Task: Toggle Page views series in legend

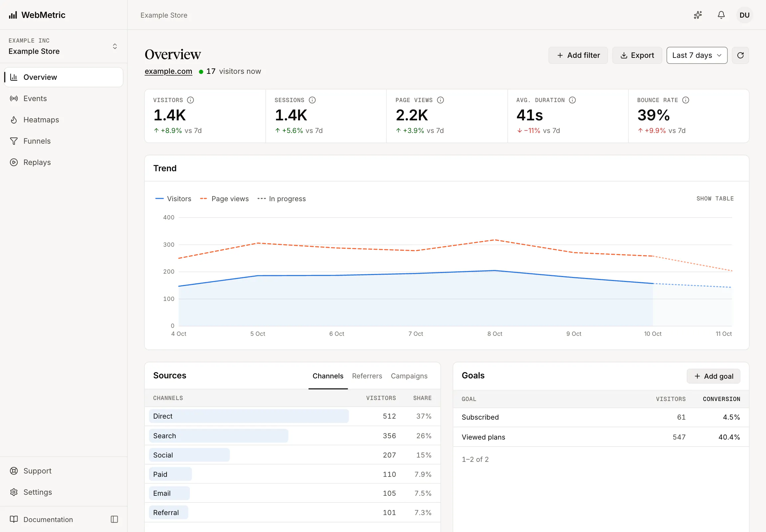Action: click(224, 199)
